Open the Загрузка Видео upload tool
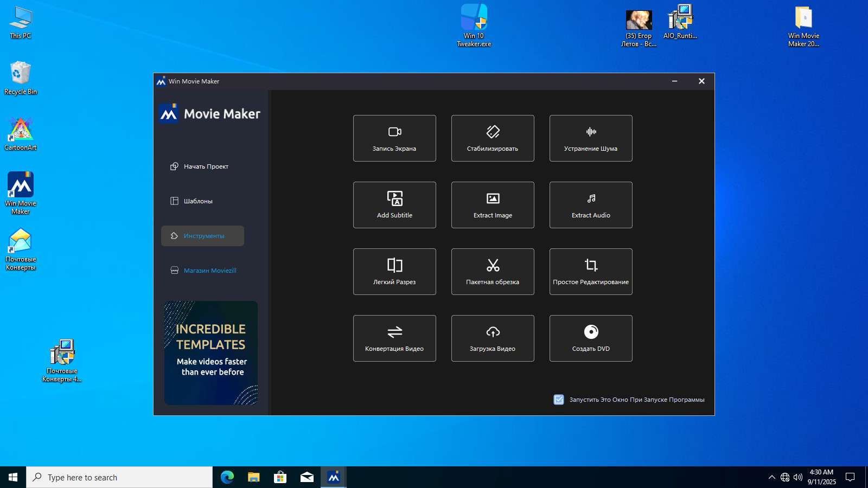868x488 pixels. click(493, 338)
